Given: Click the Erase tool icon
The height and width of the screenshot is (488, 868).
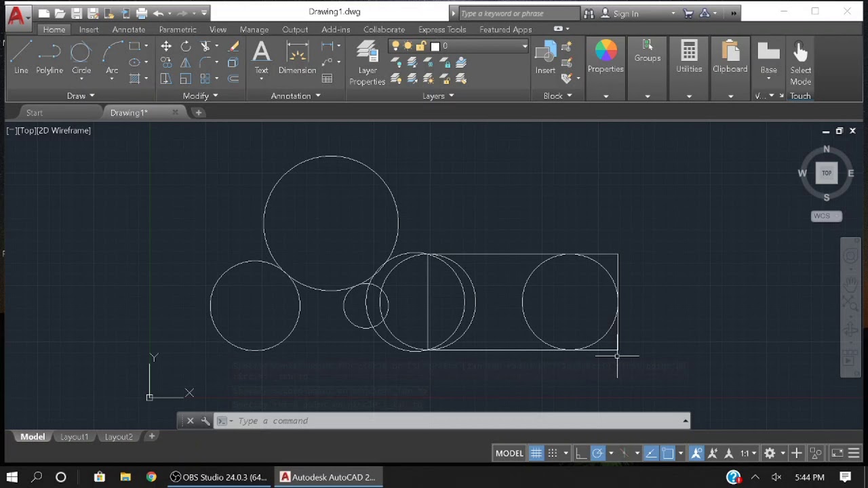Looking at the screenshot, I should (x=233, y=46).
